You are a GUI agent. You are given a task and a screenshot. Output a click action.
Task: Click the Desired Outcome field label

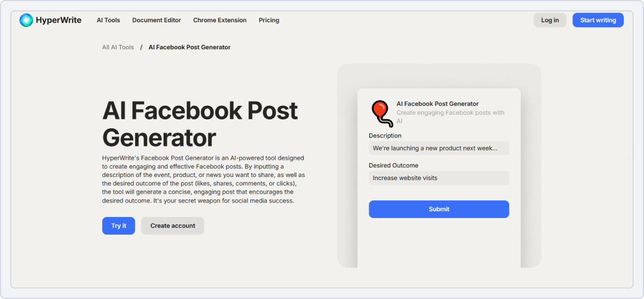click(x=394, y=166)
